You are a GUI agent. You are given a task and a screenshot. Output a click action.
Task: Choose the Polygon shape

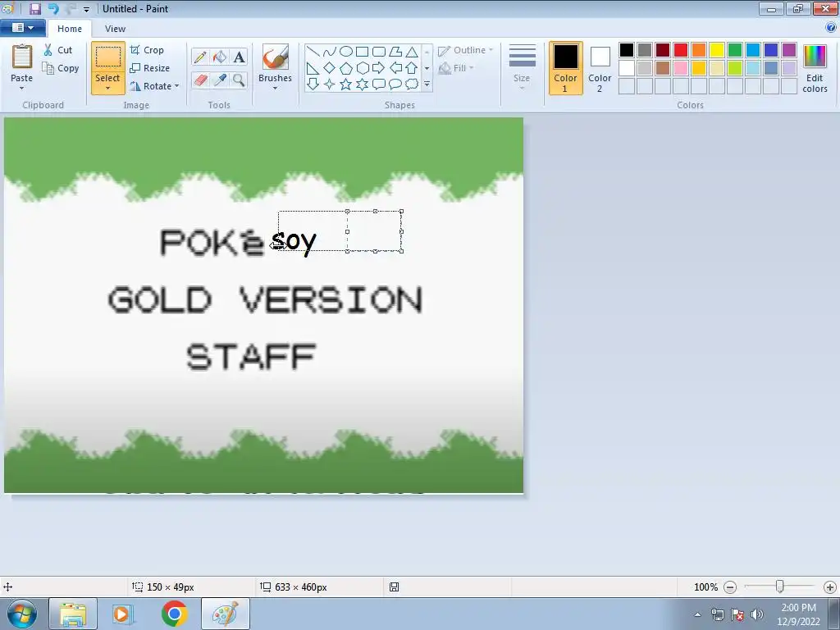coord(395,52)
